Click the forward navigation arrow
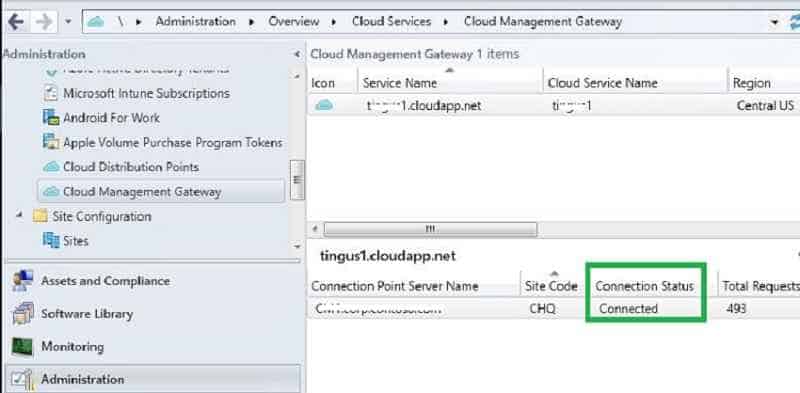Viewport: 800px width, 393px height. [x=44, y=22]
